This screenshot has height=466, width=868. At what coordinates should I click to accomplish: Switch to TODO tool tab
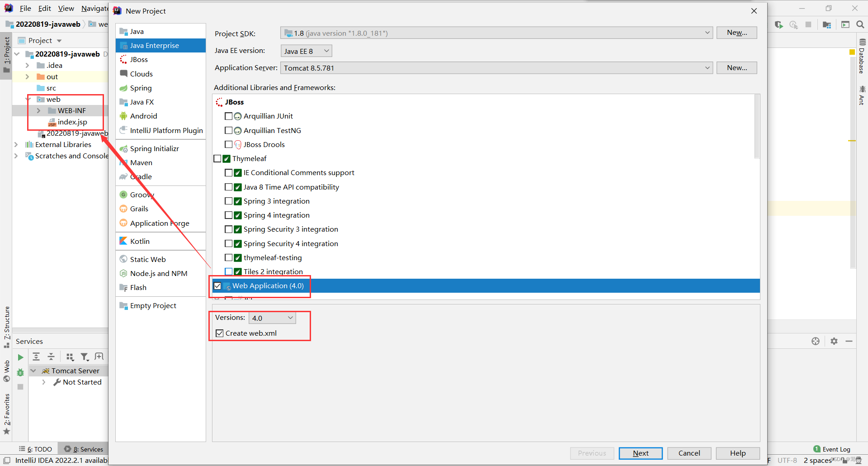pyautogui.click(x=36, y=449)
